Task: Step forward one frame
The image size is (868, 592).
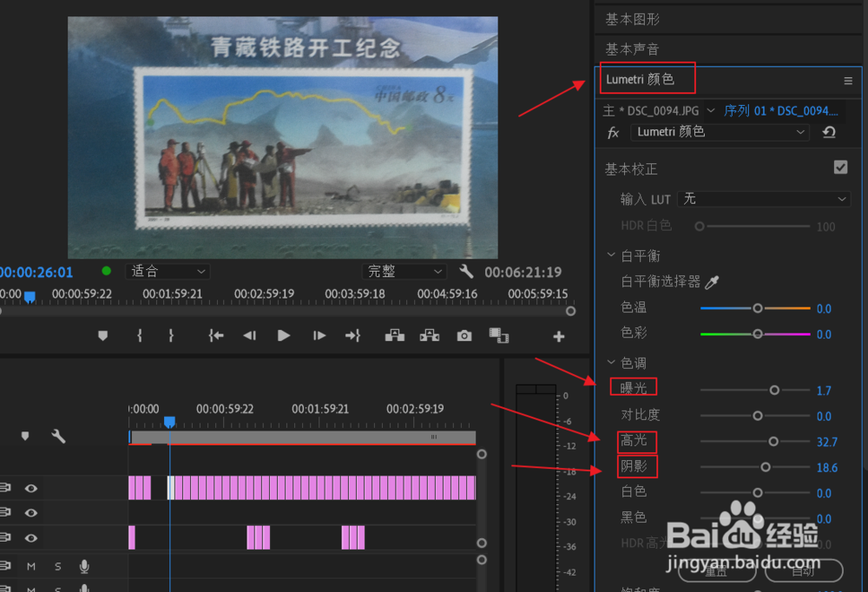Action: (x=319, y=336)
